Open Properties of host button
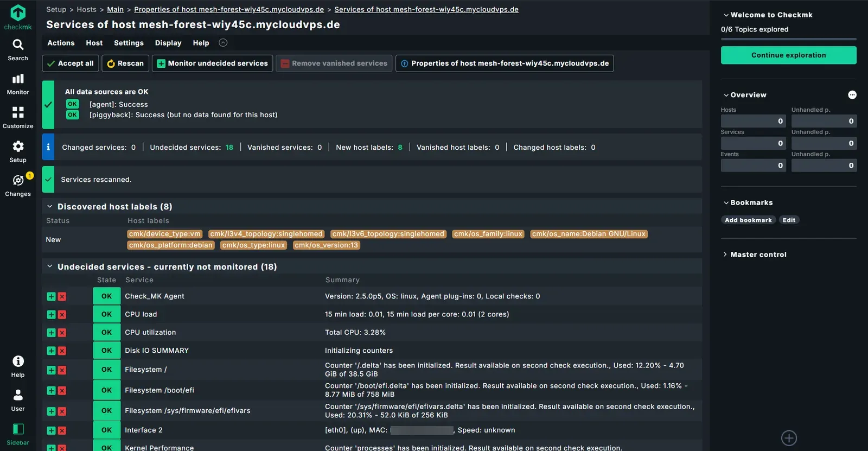Screen dimensions: 868x451 click(x=505, y=63)
